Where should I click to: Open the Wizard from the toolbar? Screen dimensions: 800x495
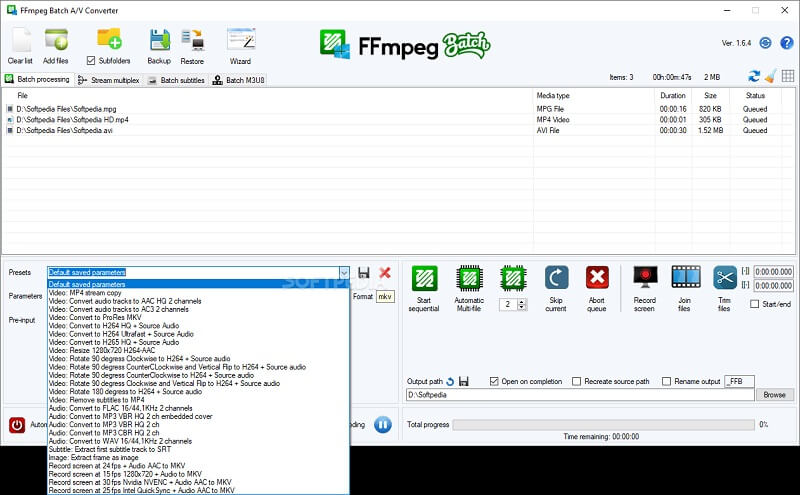(240, 41)
